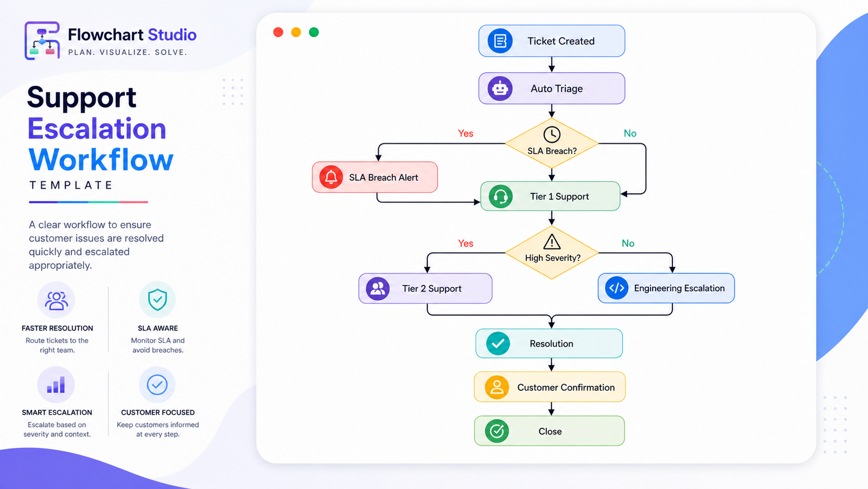
Task: Click the Support heading word
Action: 82,98
